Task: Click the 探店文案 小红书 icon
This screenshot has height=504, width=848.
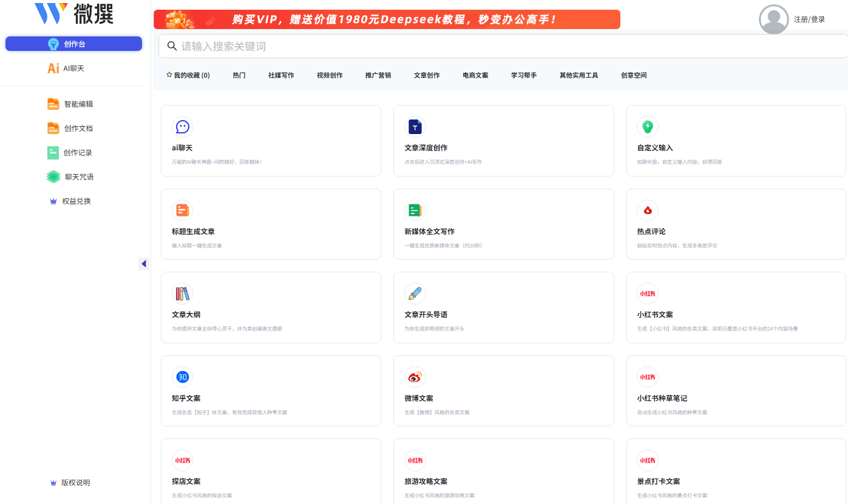Action: [182, 460]
